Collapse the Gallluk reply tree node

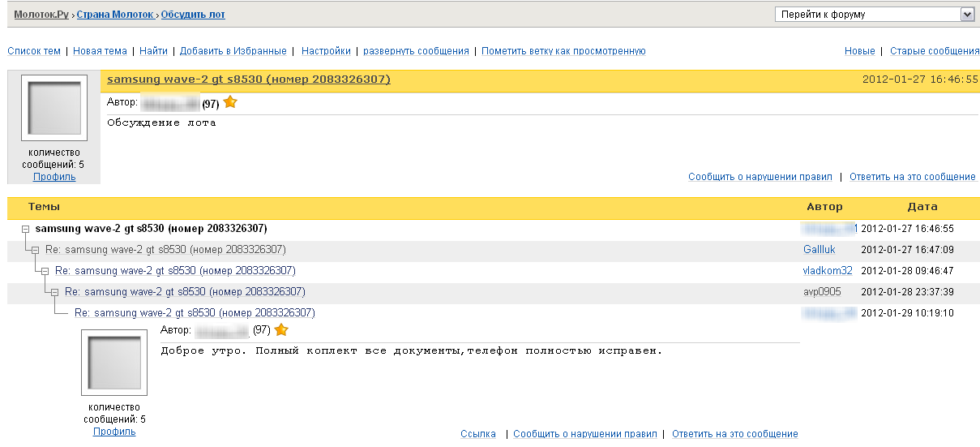coord(36,251)
